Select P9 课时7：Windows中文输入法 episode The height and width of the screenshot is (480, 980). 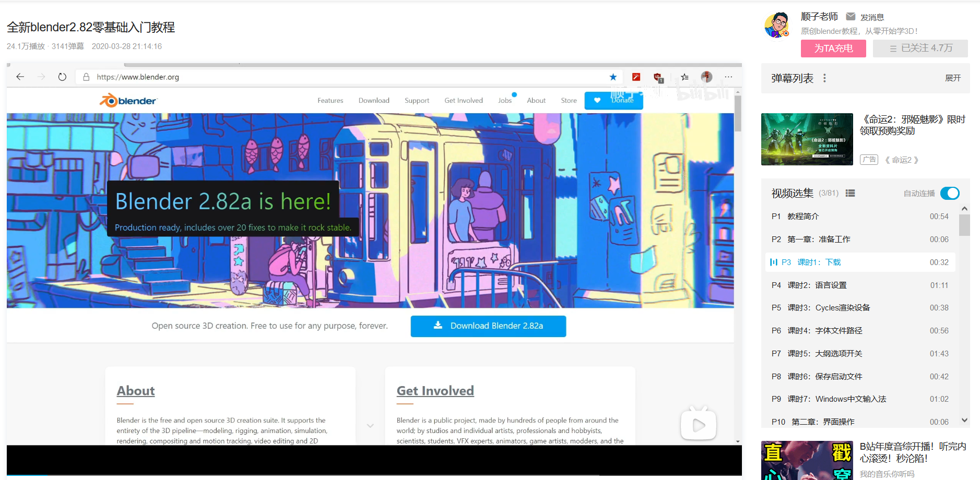click(860, 399)
